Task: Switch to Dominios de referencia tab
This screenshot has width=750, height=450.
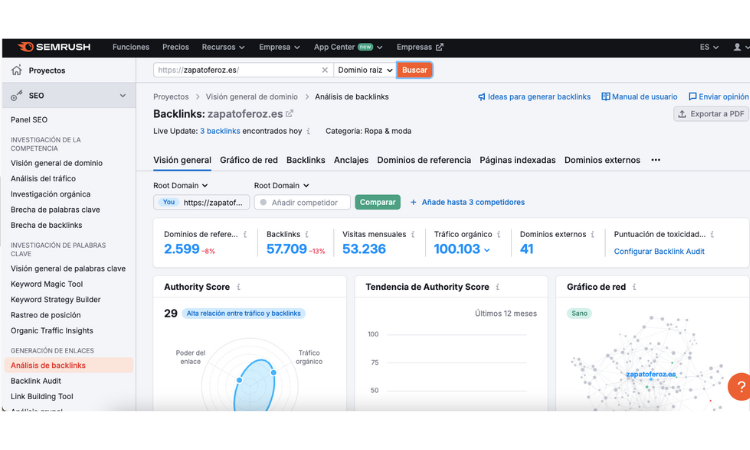Action: coord(424,160)
